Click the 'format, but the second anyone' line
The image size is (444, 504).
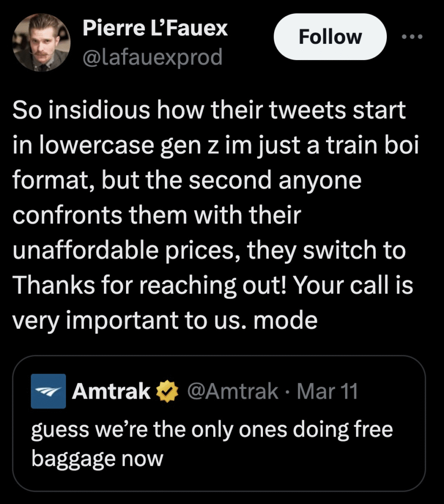point(187,181)
